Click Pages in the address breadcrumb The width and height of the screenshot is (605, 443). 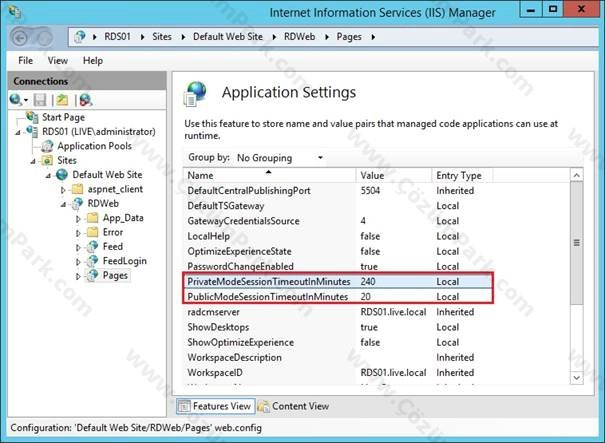click(x=349, y=37)
